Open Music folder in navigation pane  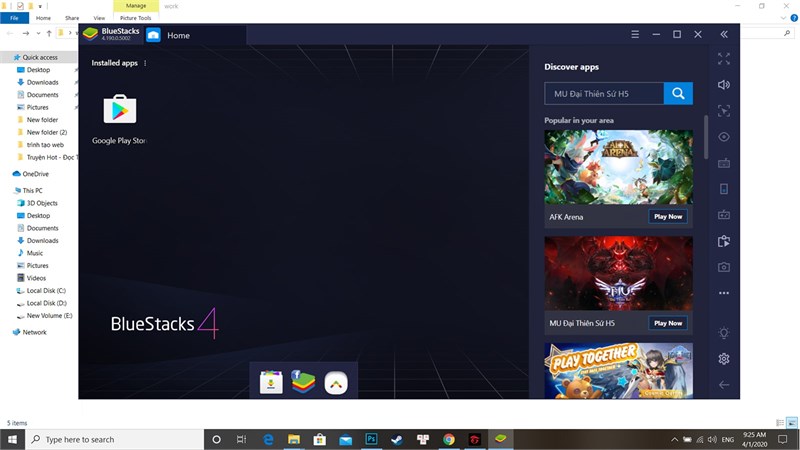(35, 253)
